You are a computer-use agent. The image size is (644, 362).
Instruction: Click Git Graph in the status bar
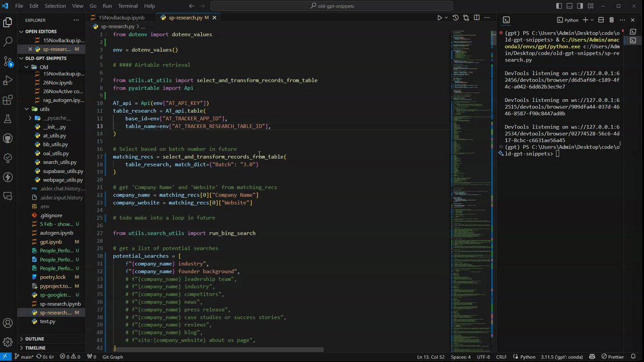112,357
